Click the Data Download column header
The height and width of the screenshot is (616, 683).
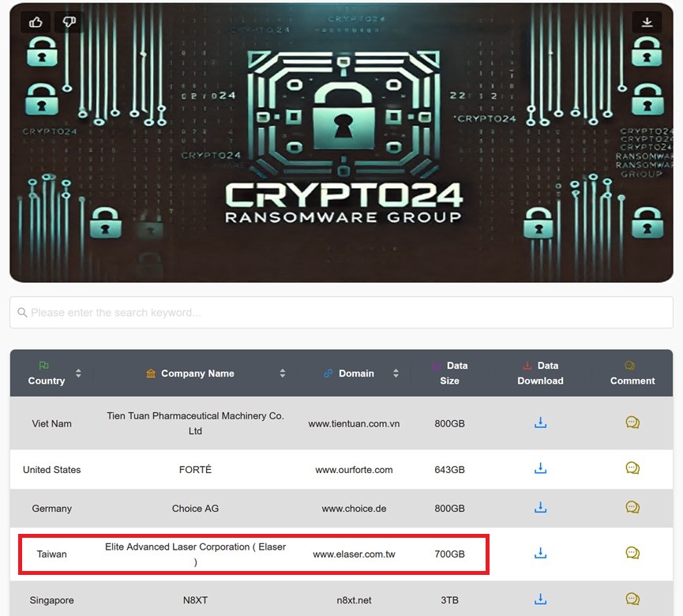(x=540, y=373)
